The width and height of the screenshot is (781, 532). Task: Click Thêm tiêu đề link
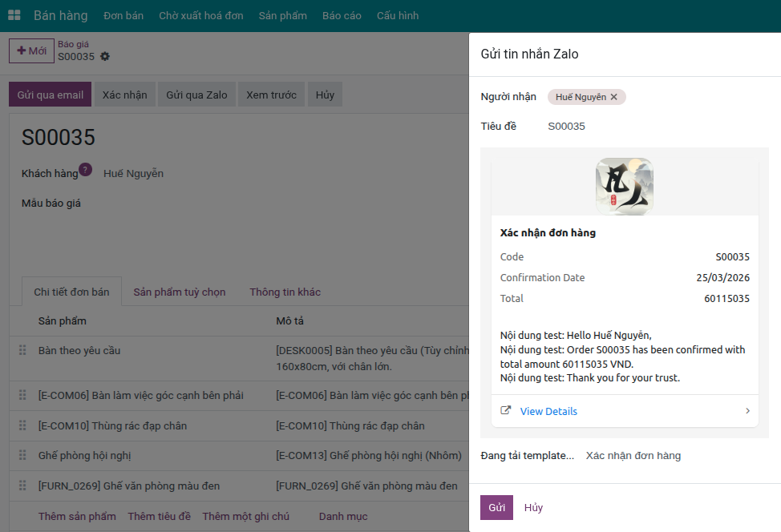click(x=160, y=516)
